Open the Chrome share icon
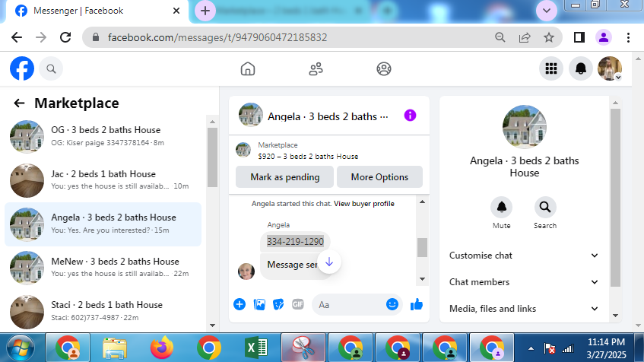644x362 pixels. pyautogui.click(x=525, y=37)
